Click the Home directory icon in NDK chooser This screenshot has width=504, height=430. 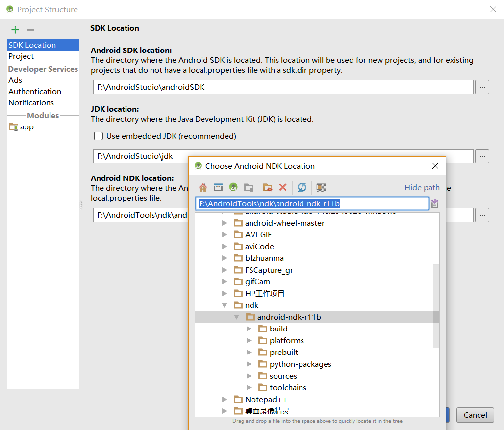203,187
